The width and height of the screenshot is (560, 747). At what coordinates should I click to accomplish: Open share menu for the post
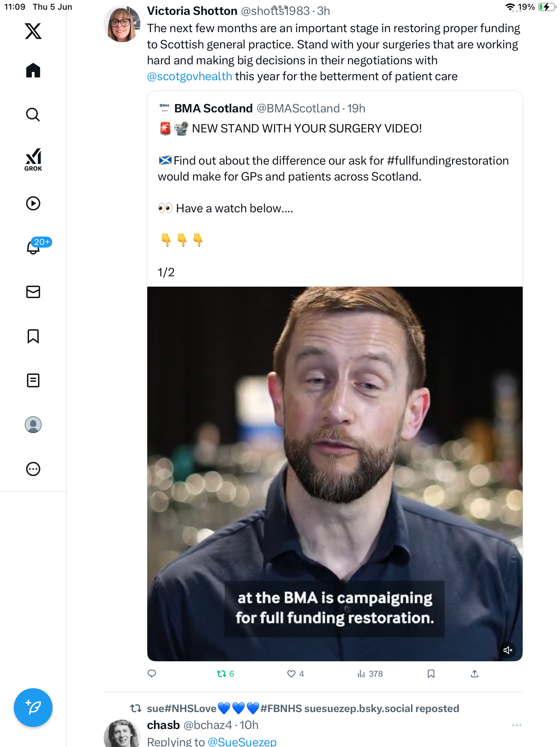pos(475,674)
